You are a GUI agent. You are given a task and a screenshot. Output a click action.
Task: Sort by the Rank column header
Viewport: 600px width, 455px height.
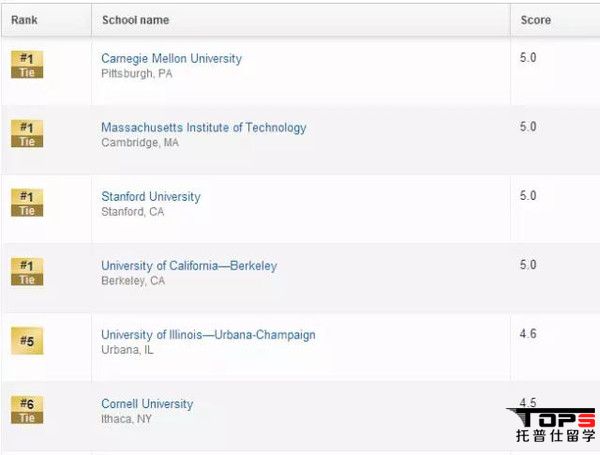coord(24,20)
